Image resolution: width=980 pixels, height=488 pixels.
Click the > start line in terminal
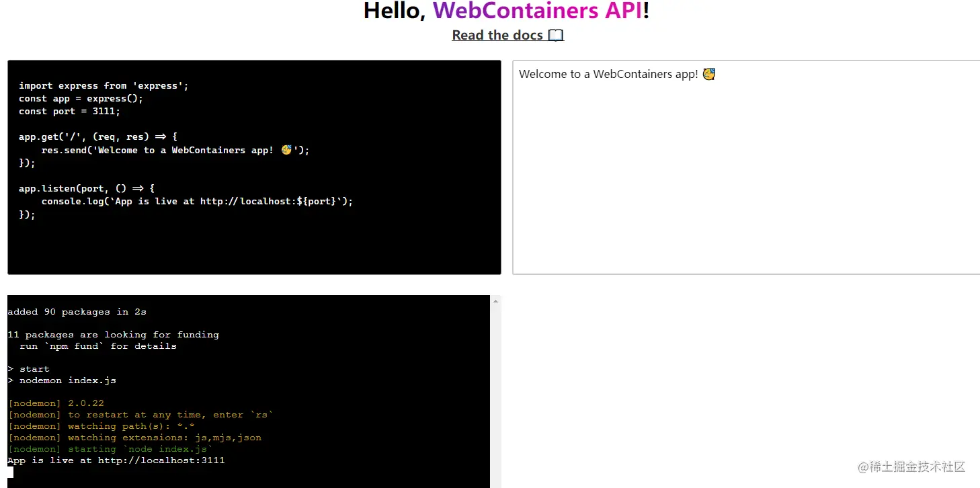click(28, 369)
